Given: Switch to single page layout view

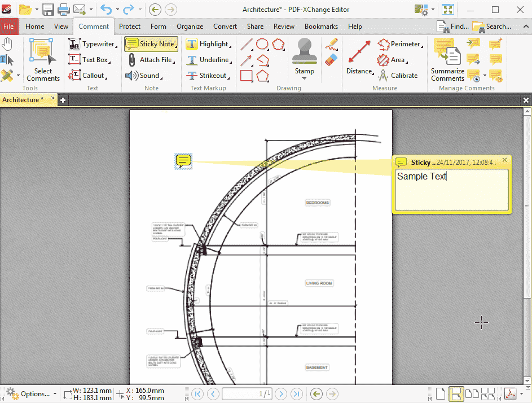Looking at the screenshot, I should point(441,394).
